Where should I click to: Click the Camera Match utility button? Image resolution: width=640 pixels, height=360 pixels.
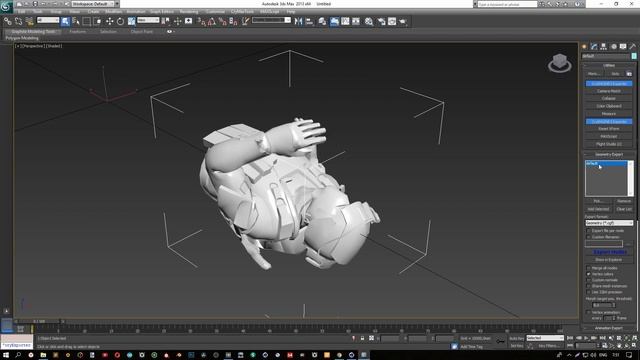point(609,91)
